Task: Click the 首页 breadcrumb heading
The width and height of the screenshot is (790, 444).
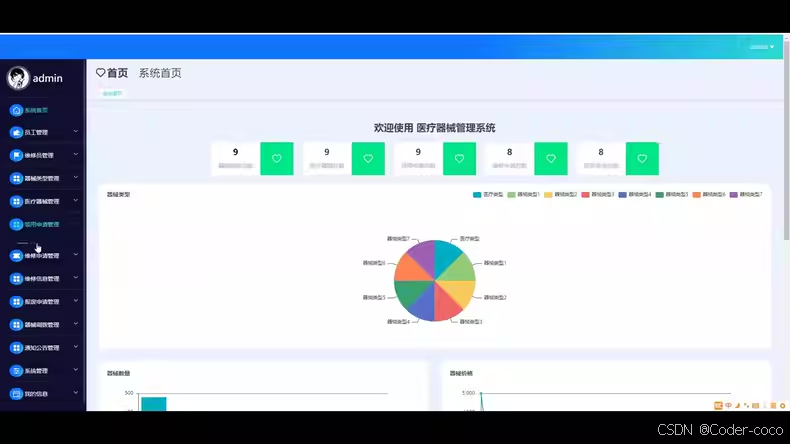Action: coord(117,73)
